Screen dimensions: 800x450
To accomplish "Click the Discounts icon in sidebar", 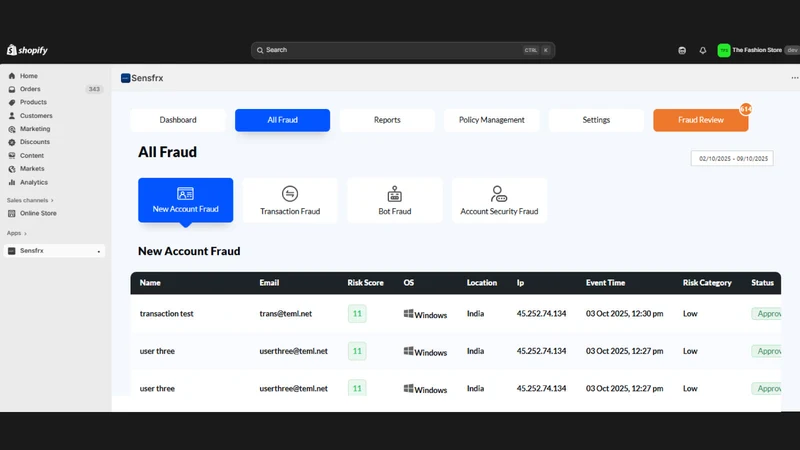I will (12, 142).
